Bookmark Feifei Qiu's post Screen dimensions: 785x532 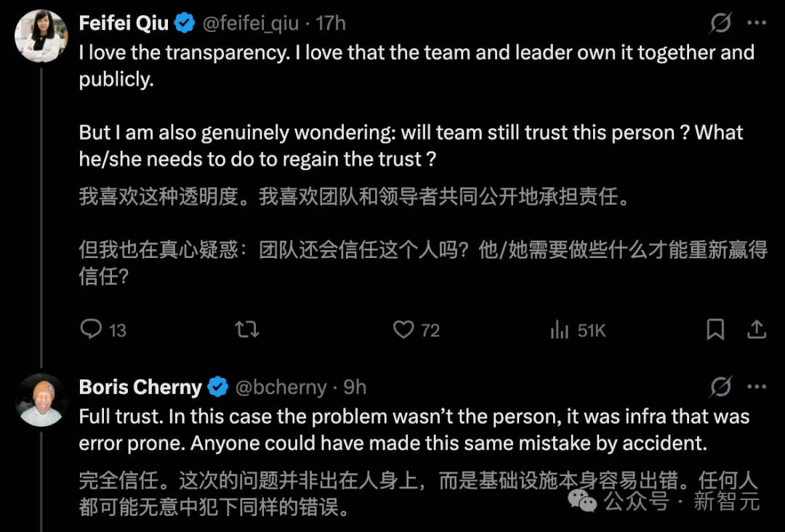[x=715, y=329]
